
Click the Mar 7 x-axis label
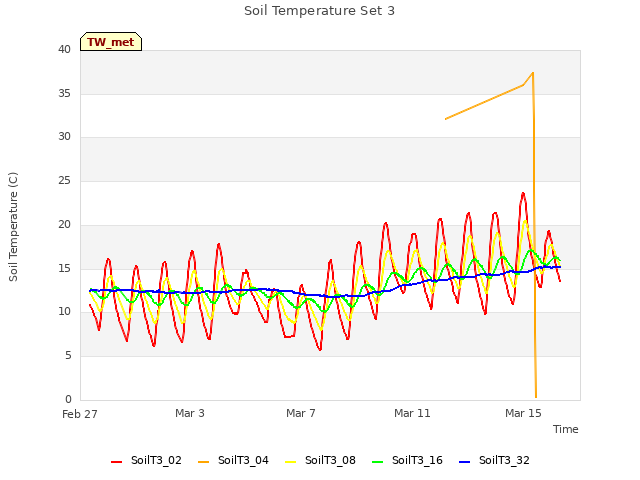coord(301,413)
